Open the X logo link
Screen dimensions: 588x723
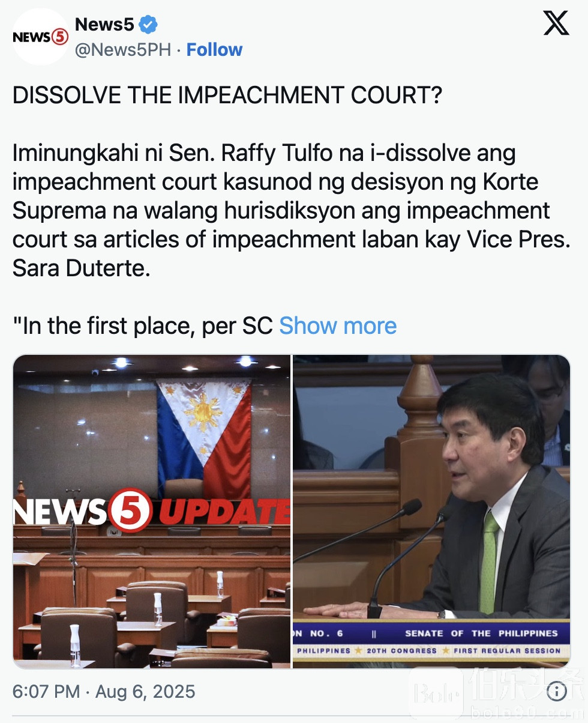[556, 23]
